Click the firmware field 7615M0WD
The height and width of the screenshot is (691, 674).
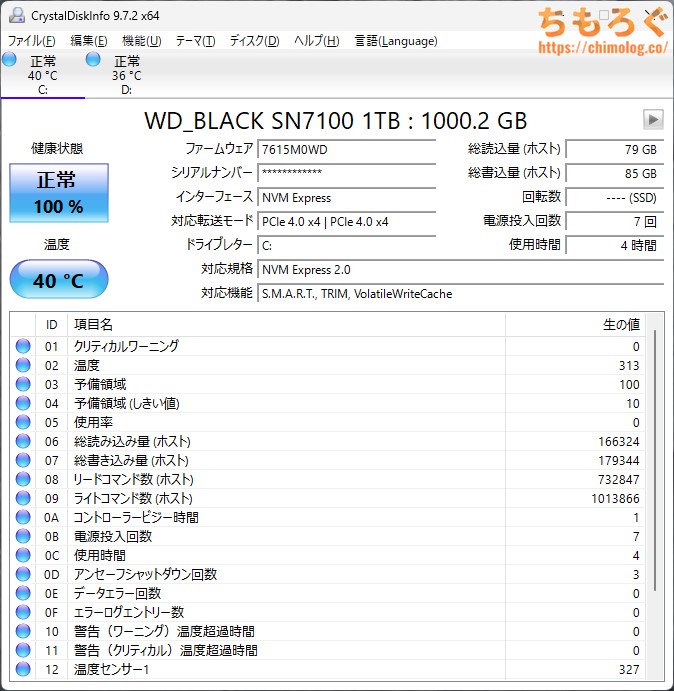[346, 149]
